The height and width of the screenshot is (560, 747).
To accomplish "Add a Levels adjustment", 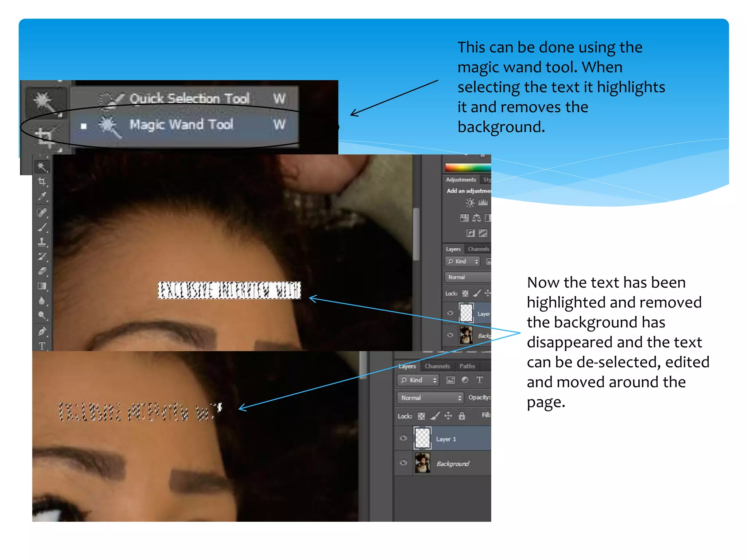I will [x=483, y=203].
